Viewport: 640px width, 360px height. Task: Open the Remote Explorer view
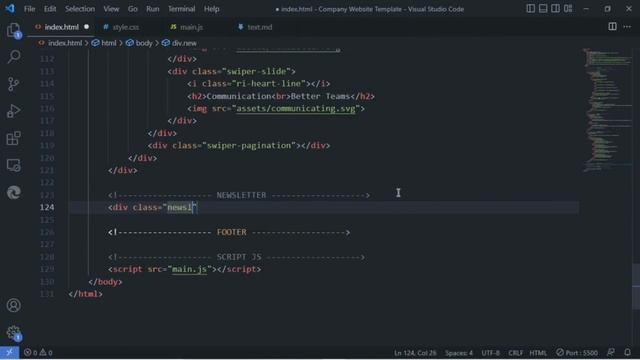[x=13, y=165]
